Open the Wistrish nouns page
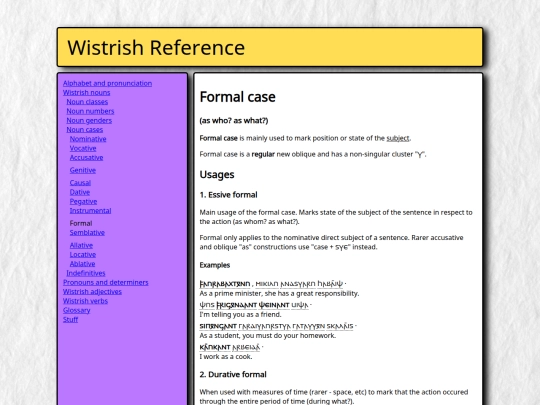540x405 pixels. point(86,93)
